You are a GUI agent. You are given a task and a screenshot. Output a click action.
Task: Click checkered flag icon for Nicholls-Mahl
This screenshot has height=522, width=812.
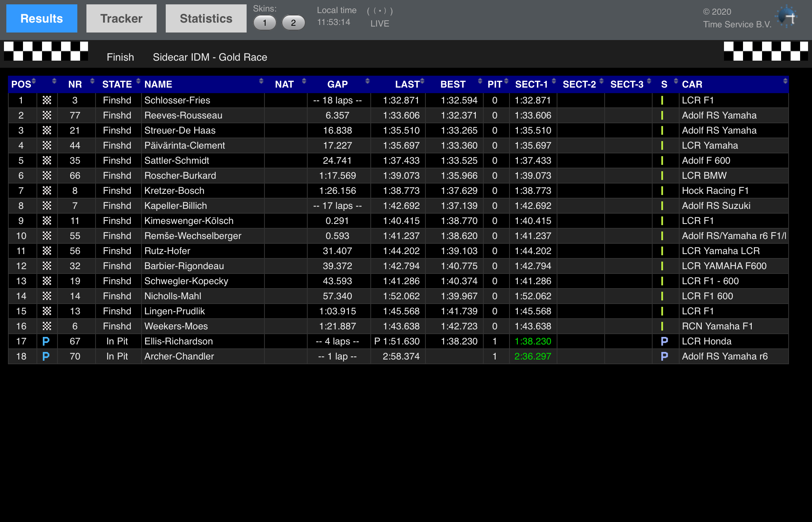click(x=47, y=296)
